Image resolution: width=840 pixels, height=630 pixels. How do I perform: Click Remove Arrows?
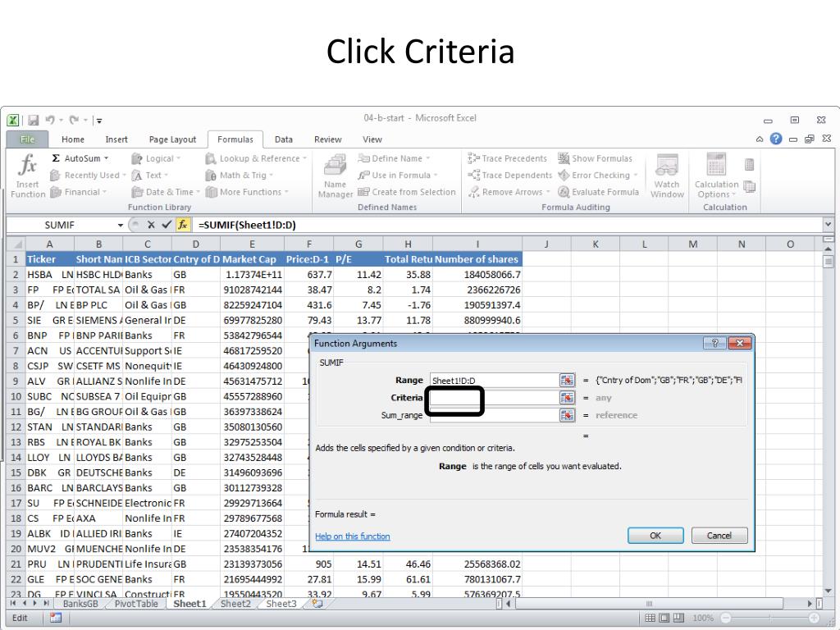(x=509, y=192)
